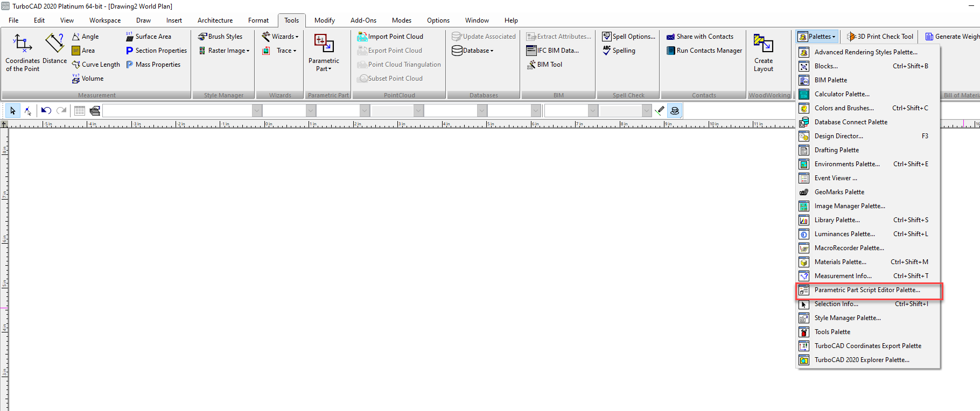Click Run Contacts Manager button
The image size is (980, 411).
(704, 51)
